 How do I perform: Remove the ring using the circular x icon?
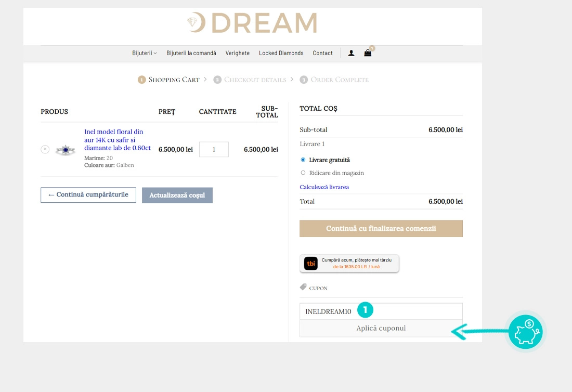coord(46,149)
